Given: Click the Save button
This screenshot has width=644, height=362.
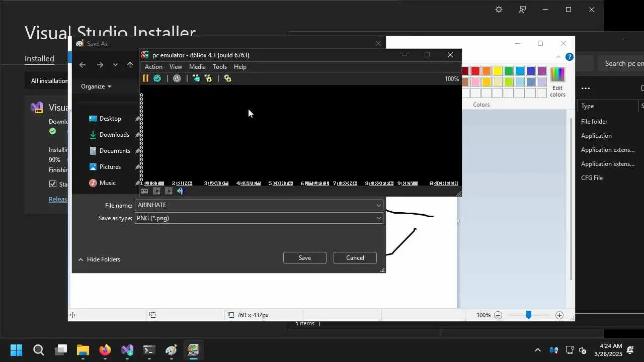Looking at the screenshot, I should tap(305, 258).
